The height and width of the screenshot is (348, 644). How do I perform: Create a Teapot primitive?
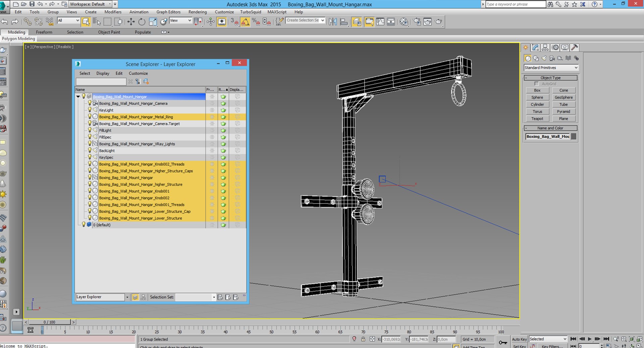(x=537, y=119)
